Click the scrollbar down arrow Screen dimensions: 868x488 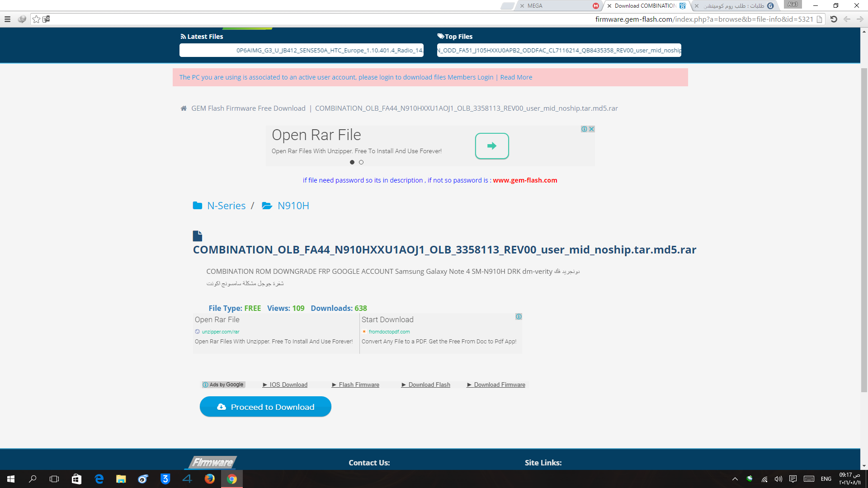tap(864, 466)
